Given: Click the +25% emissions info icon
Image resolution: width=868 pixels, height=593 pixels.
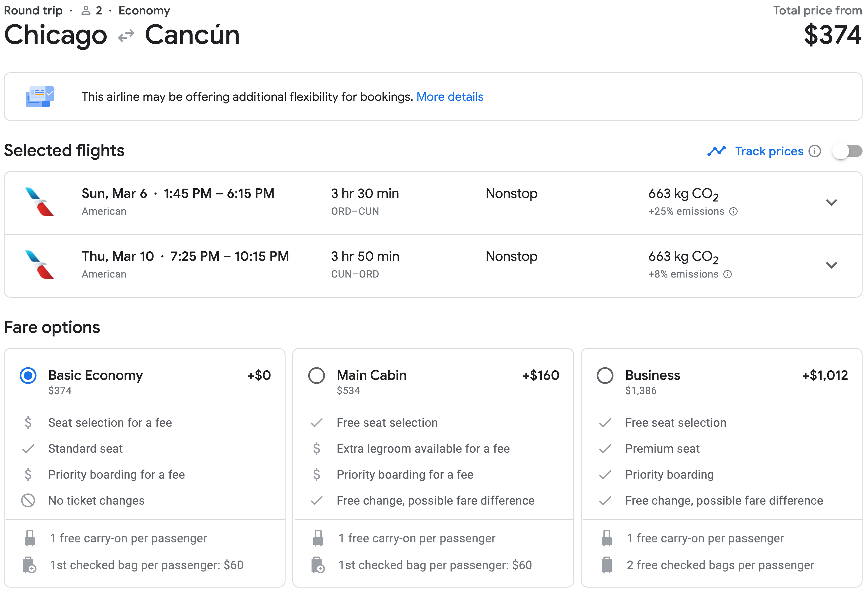Looking at the screenshot, I should (x=734, y=212).
